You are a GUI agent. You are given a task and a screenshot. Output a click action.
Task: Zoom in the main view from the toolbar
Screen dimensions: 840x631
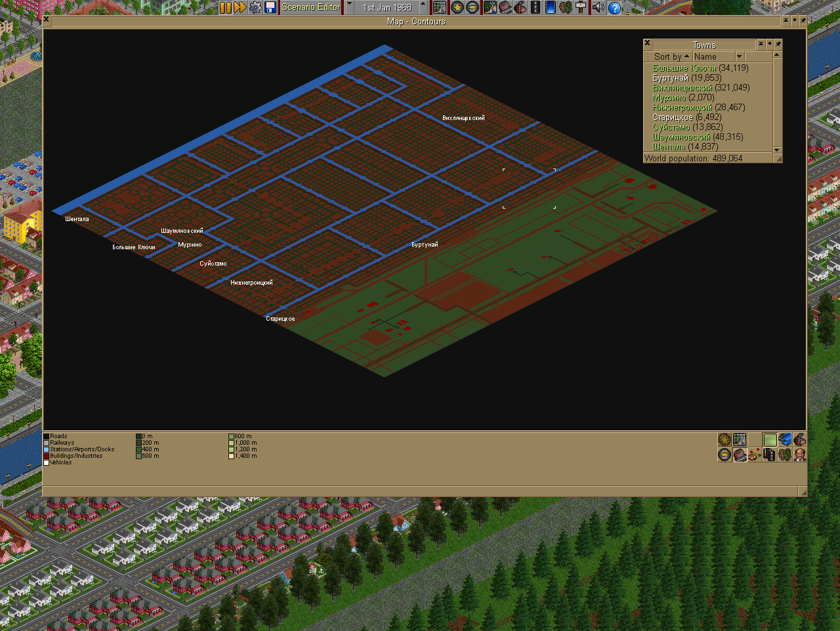click(x=457, y=7)
